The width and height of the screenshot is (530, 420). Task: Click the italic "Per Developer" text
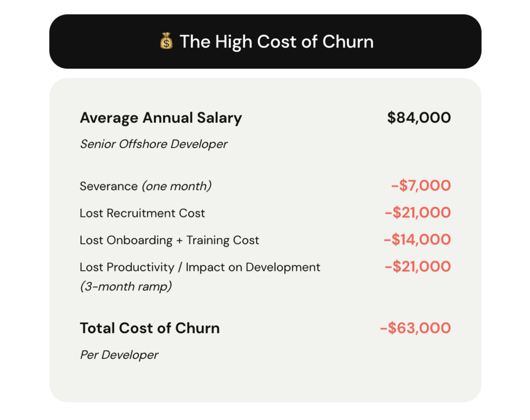tap(119, 355)
